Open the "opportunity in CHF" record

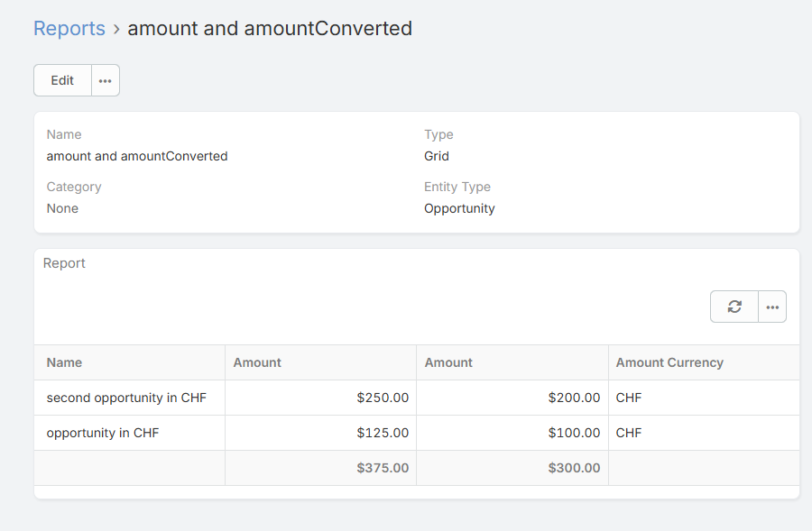tap(103, 433)
